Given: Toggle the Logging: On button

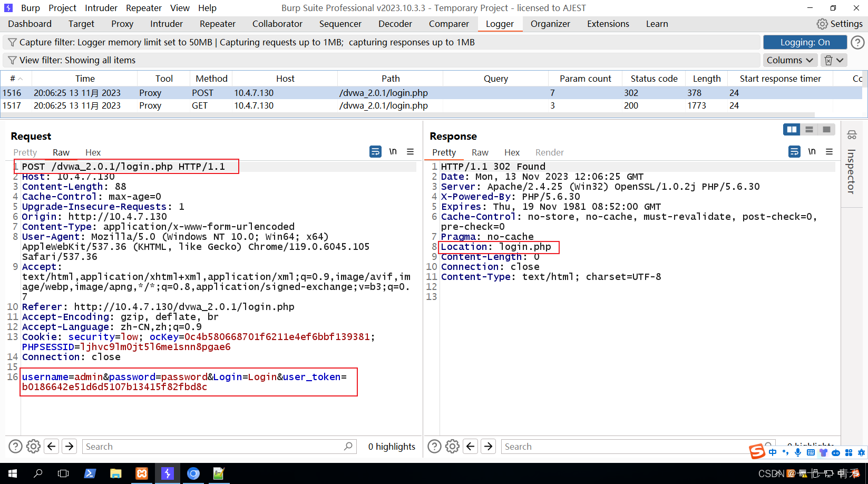Looking at the screenshot, I should (x=805, y=42).
